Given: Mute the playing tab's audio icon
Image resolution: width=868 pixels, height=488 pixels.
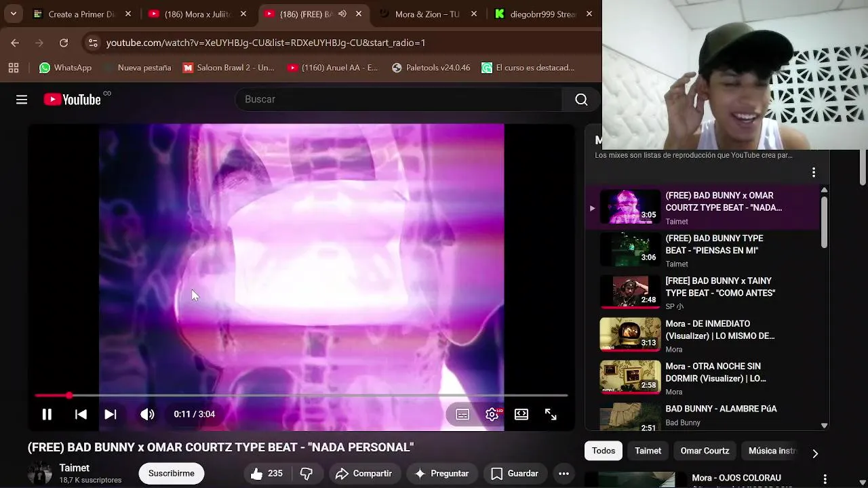Looking at the screenshot, I should 342,14.
